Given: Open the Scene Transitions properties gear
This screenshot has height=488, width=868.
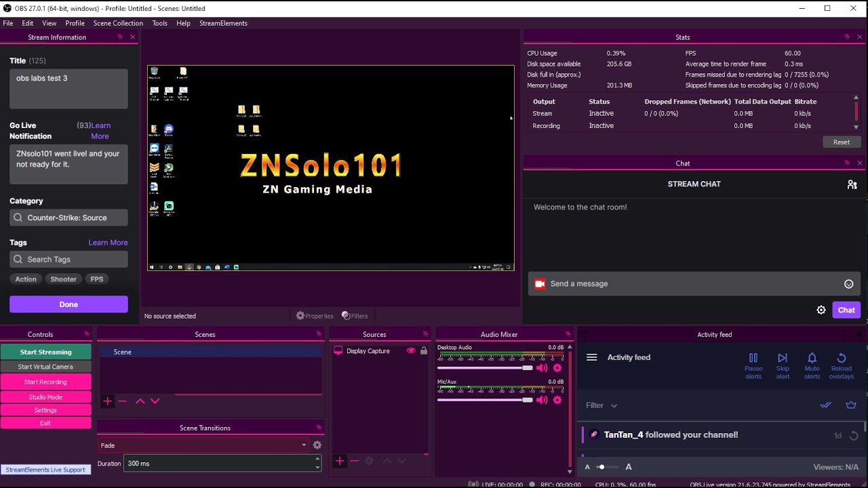Looking at the screenshot, I should [317, 445].
